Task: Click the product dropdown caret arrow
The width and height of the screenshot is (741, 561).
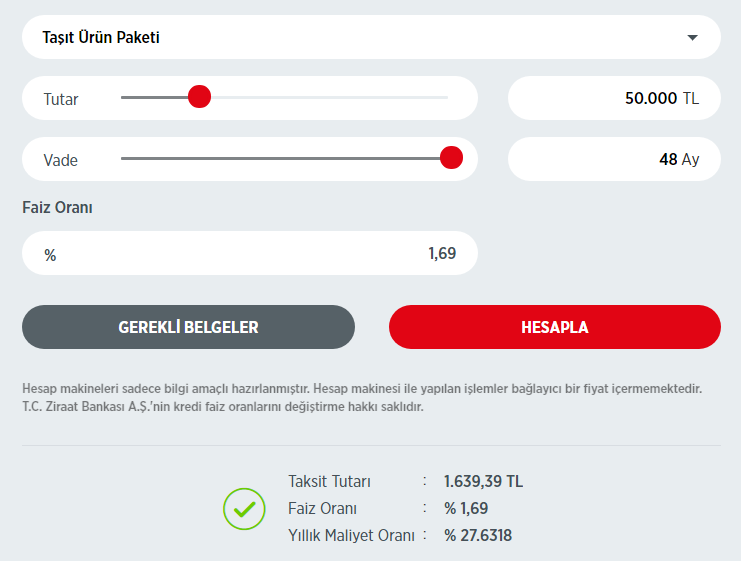Action: click(692, 37)
